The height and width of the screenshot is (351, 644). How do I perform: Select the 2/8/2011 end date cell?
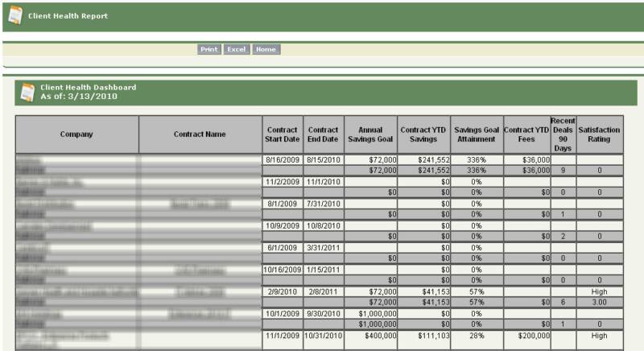pos(324,292)
